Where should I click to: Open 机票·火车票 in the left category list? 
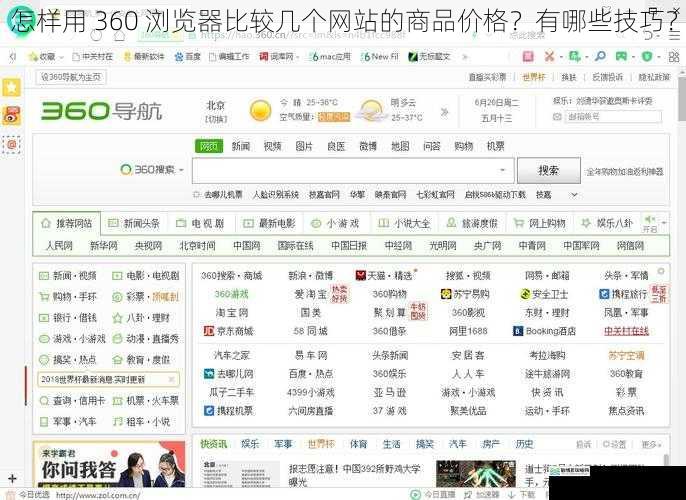[146, 400]
